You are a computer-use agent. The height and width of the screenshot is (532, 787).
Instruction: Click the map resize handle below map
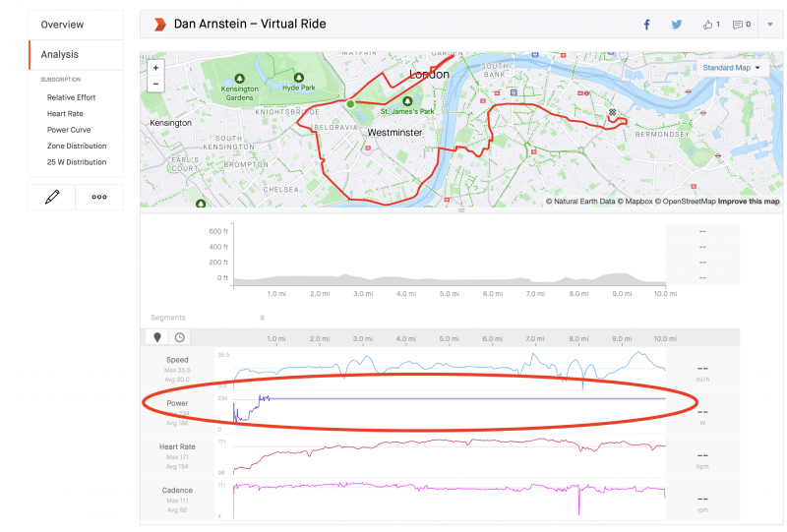[x=461, y=209]
